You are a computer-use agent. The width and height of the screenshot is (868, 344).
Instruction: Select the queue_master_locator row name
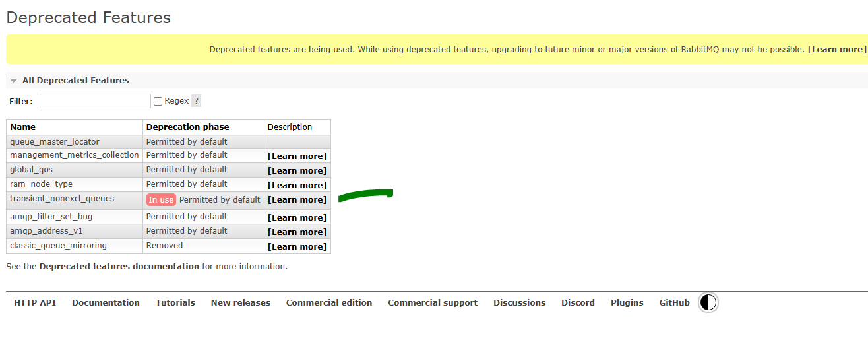pyautogui.click(x=55, y=141)
